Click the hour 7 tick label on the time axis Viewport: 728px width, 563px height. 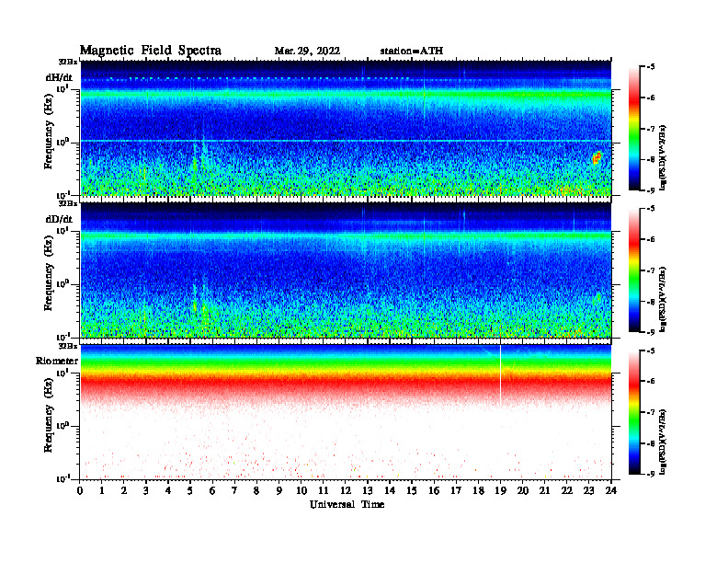click(234, 490)
